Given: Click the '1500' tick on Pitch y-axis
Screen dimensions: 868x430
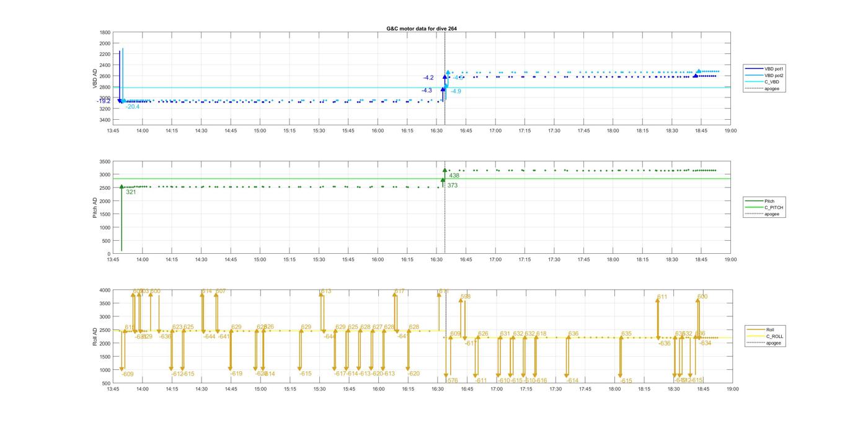Looking at the screenshot, I should coord(105,215).
